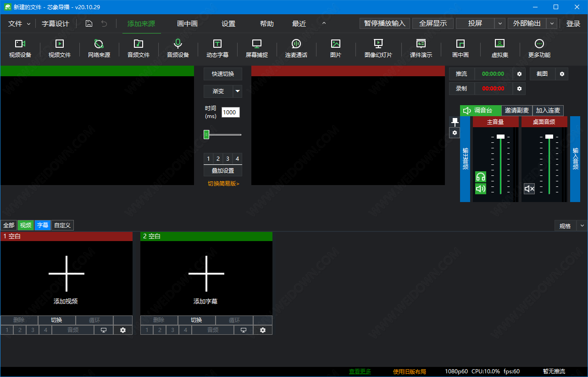588x377 pixels.
Task: Click monitor icon for source 2 空白
Action: pyautogui.click(x=244, y=330)
